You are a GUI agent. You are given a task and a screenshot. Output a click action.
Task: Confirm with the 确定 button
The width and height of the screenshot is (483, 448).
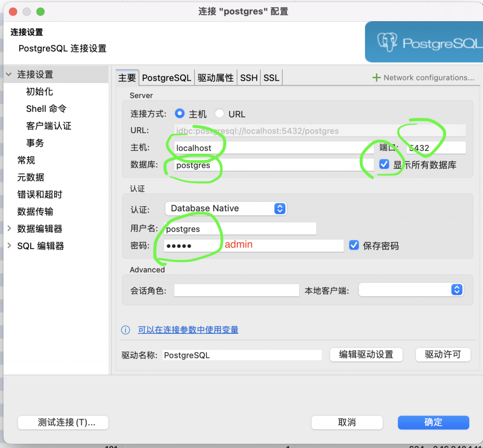[x=433, y=422]
